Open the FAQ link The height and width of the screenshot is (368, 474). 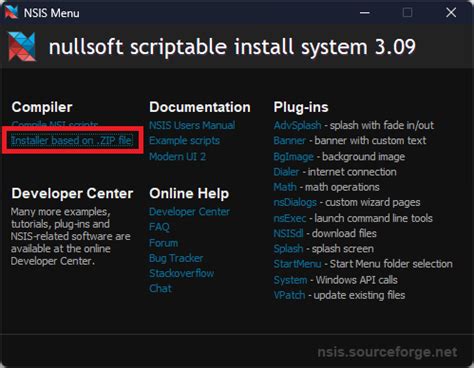coord(159,227)
